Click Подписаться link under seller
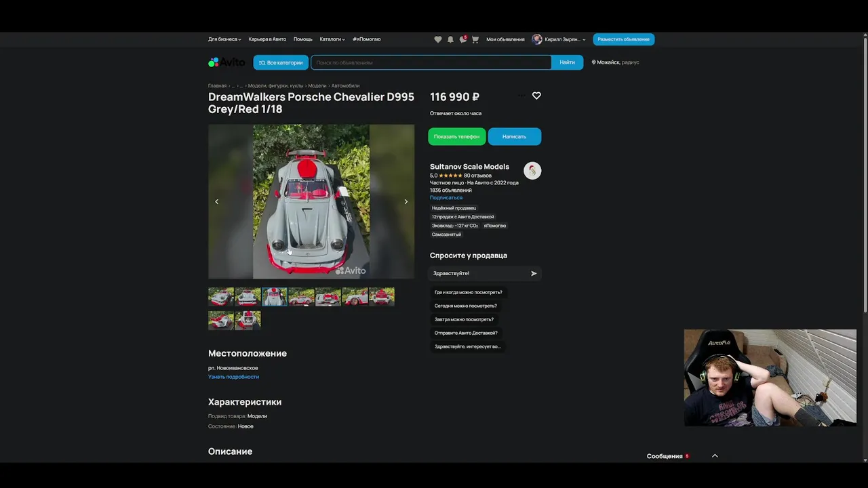This screenshot has height=488, width=868. [x=446, y=198]
